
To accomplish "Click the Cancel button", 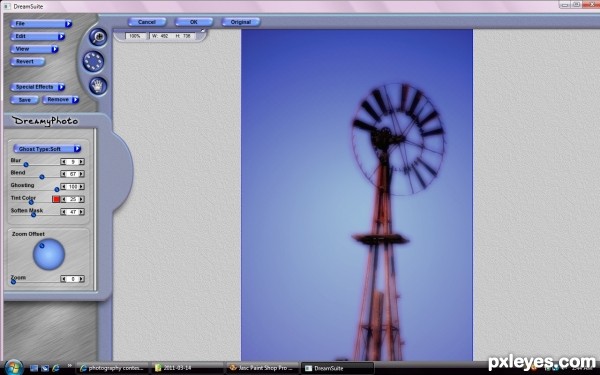I will (147, 22).
